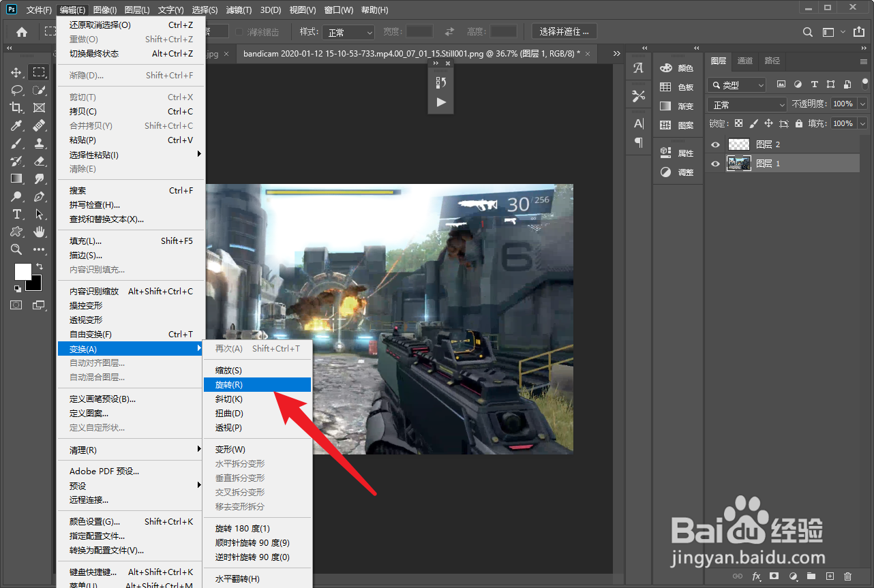The height and width of the screenshot is (588, 874).
Task: Open the 颜色 panel
Action: coord(676,68)
